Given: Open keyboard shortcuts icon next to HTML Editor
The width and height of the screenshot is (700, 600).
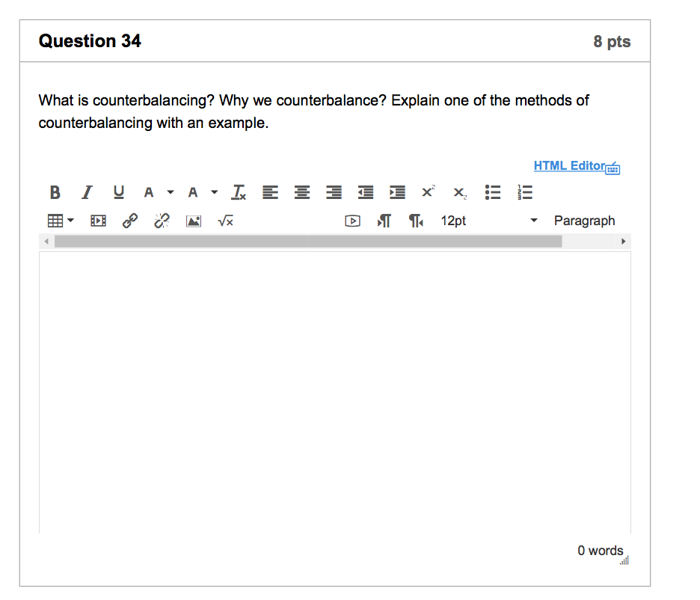Looking at the screenshot, I should [x=613, y=168].
